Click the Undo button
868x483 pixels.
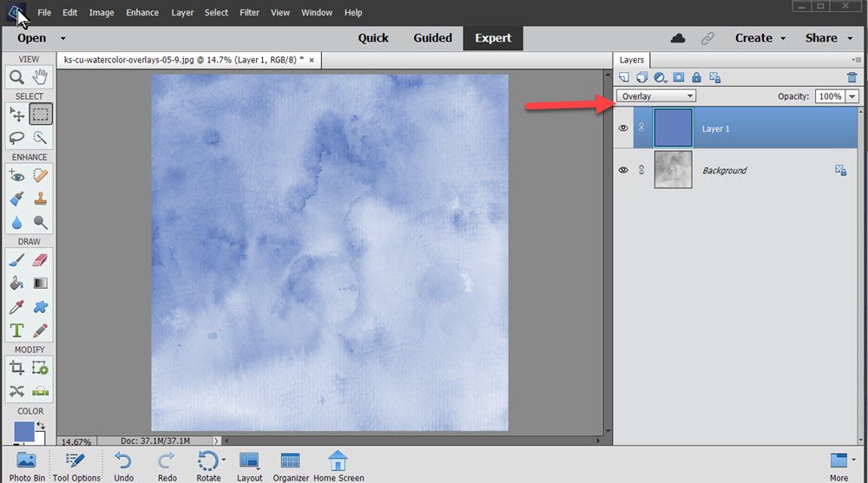coord(123,467)
